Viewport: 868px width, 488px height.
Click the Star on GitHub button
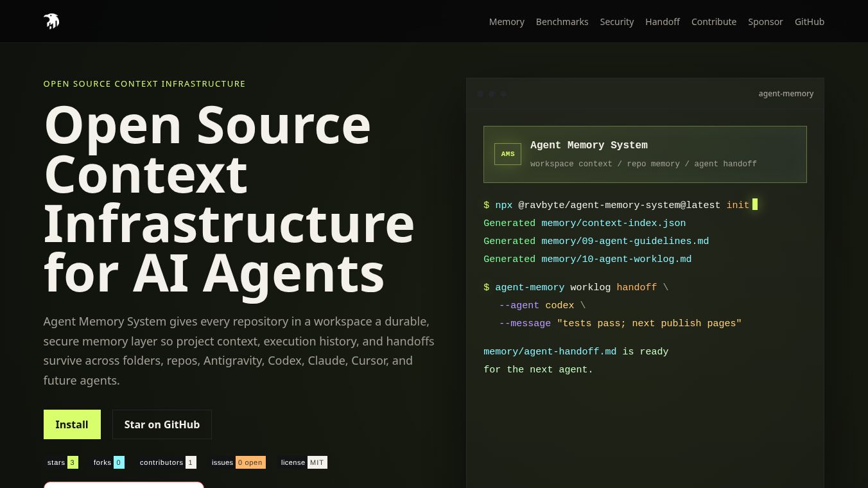(162, 424)
